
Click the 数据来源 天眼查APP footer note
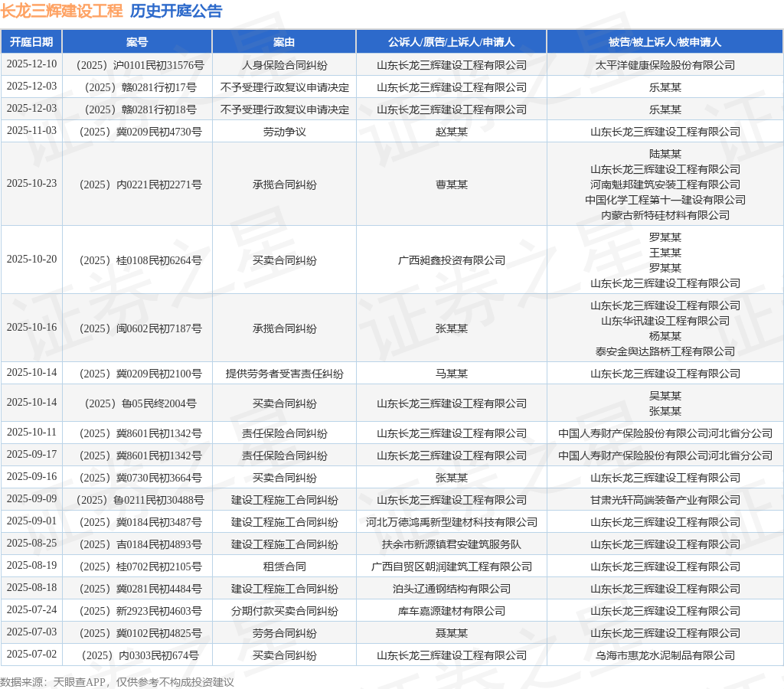116,682
